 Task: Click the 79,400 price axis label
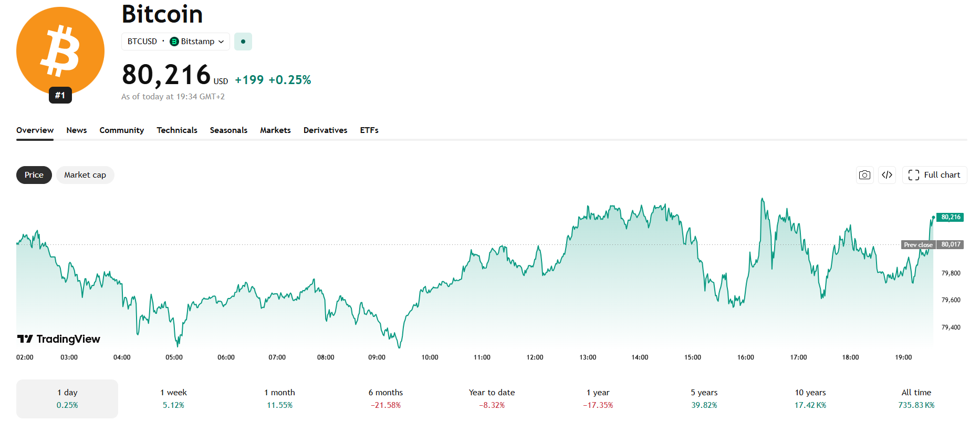(x=951, y=327)
